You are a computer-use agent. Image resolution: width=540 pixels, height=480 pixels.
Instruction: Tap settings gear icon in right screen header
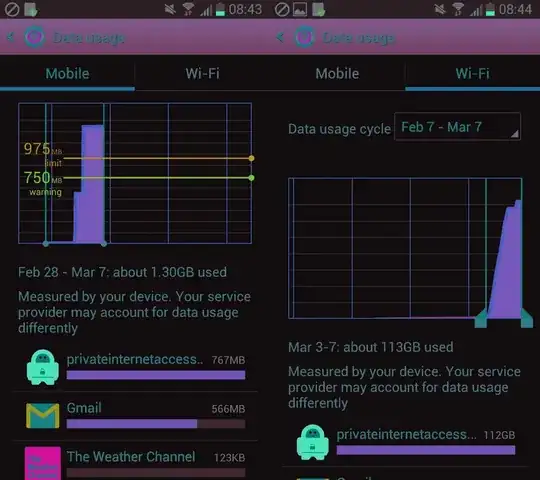[x=304, y=37]
